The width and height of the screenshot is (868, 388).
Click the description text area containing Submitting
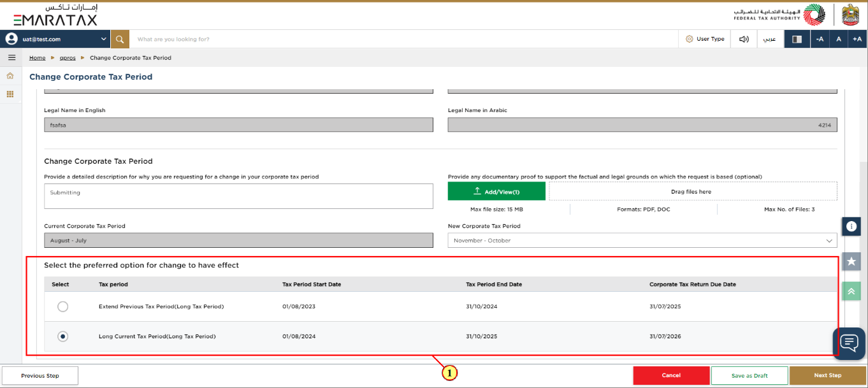(238, 196)
